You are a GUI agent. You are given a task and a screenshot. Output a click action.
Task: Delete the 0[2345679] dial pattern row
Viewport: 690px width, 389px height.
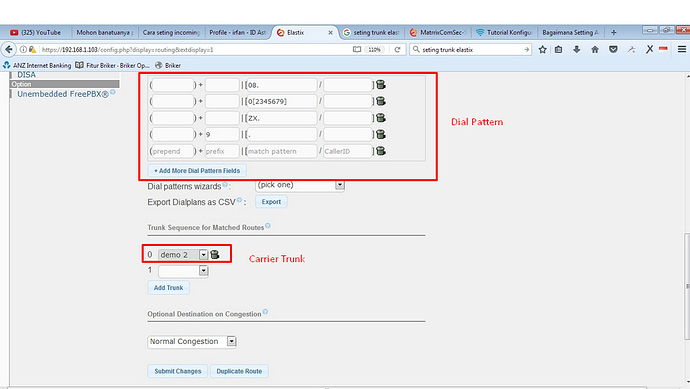(381, 101)
